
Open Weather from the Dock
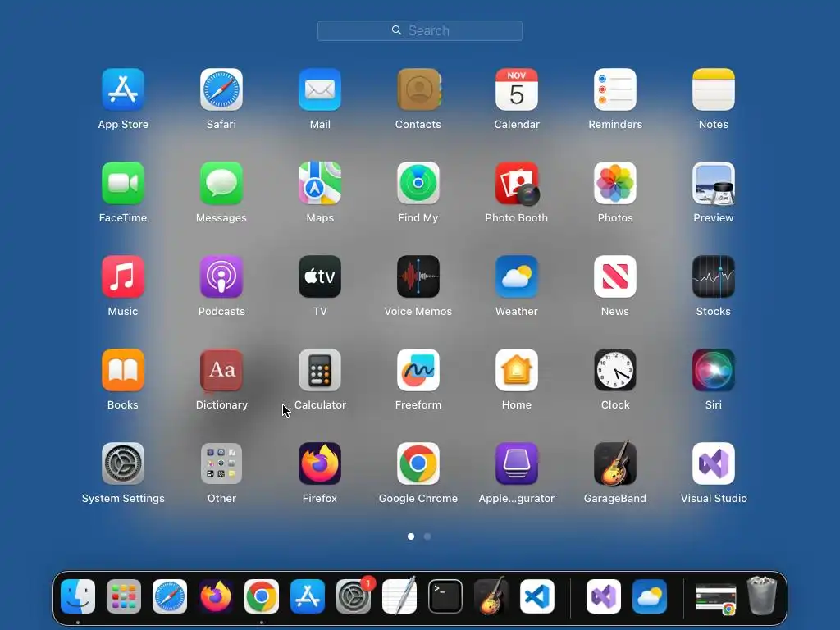[x=650, y=596]
